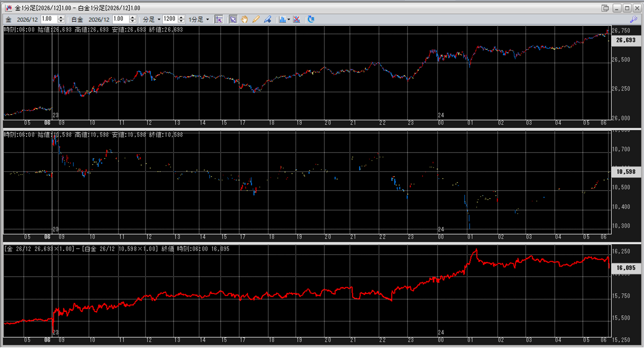644x348 pixels.
Task: Select the pencil drawing tool
Action: (255, 20)
